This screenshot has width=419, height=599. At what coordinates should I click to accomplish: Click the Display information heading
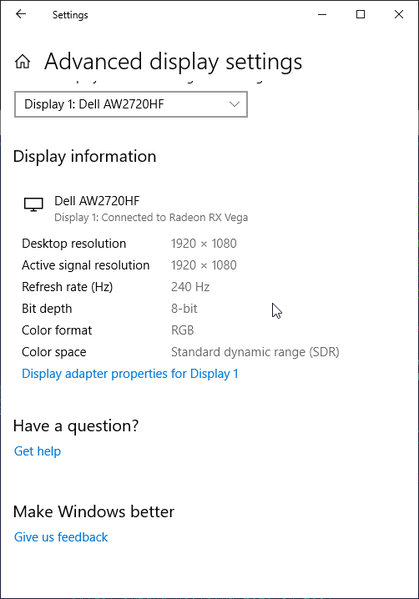click(85, 157)
